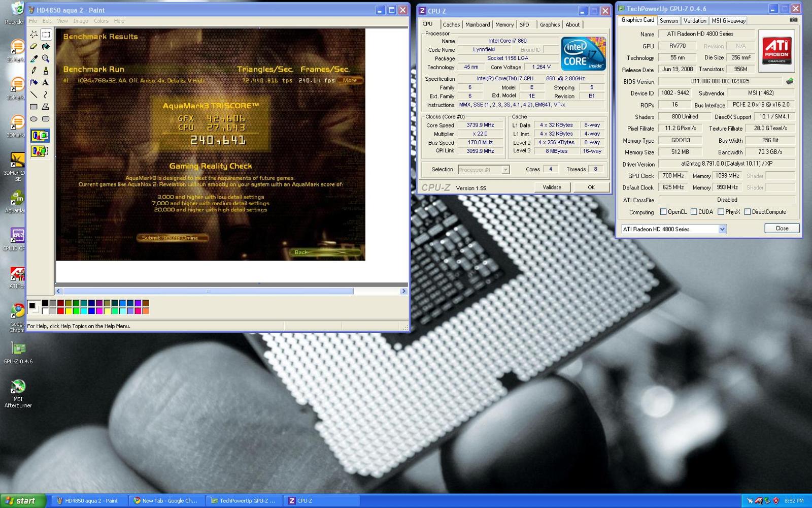
Task: Select the Pencil tool in Paint
Action: 33,71
